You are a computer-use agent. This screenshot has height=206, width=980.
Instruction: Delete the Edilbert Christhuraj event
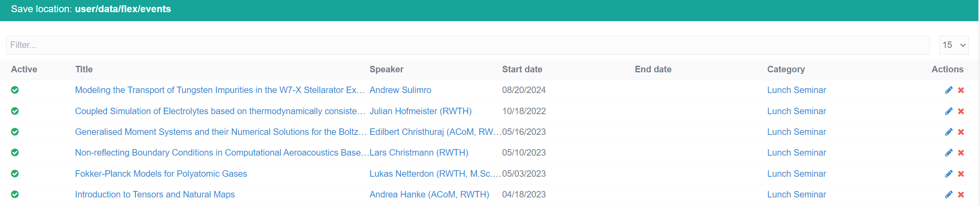[961, 132]
